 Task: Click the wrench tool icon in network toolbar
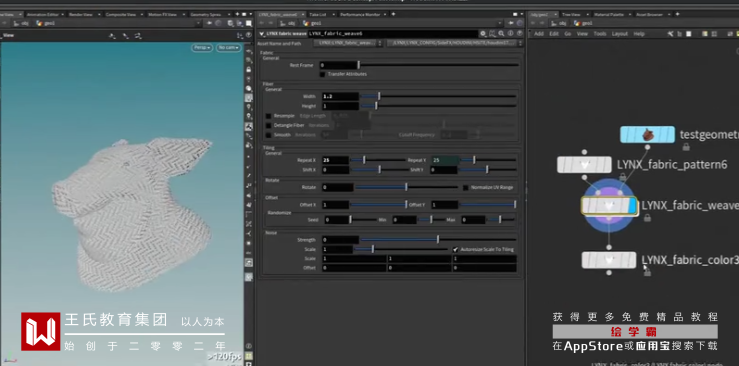tap(671, 34)
